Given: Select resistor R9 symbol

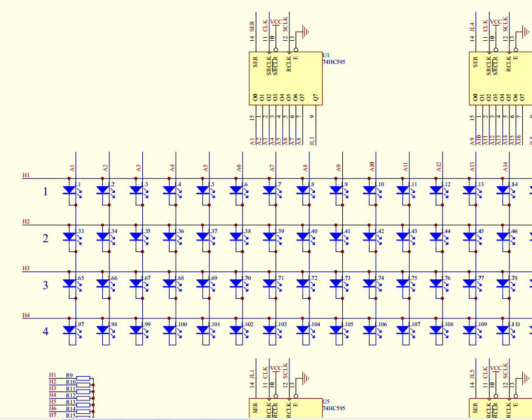Looking at the screenshot, I should pyautogui.click(x=83, y=378).
